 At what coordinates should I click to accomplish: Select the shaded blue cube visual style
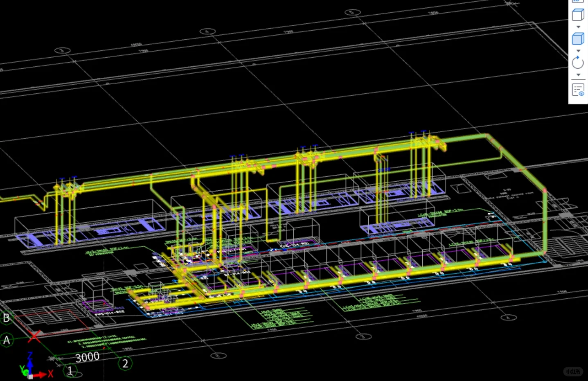578,39
